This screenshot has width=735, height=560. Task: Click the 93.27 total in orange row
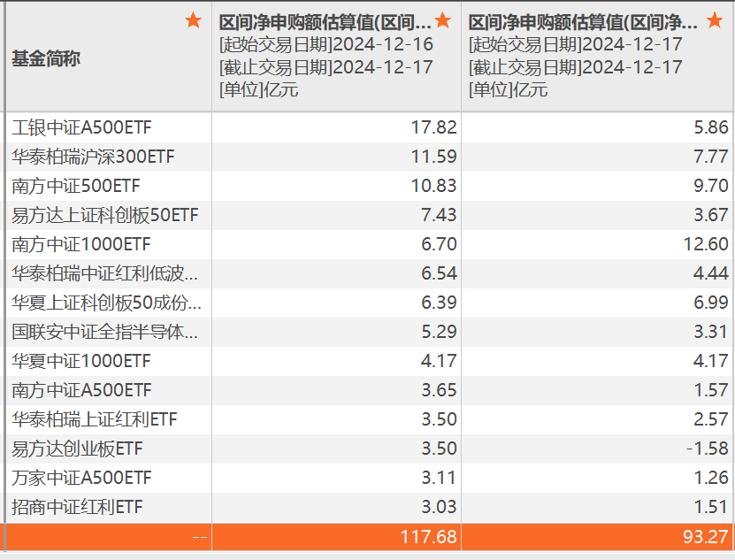(705, 537)
